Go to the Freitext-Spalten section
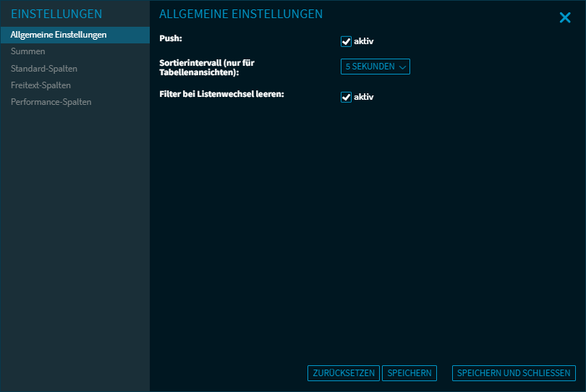Image resolution: width=586 pixels, height=392 pixels. (x=41, y=85)
